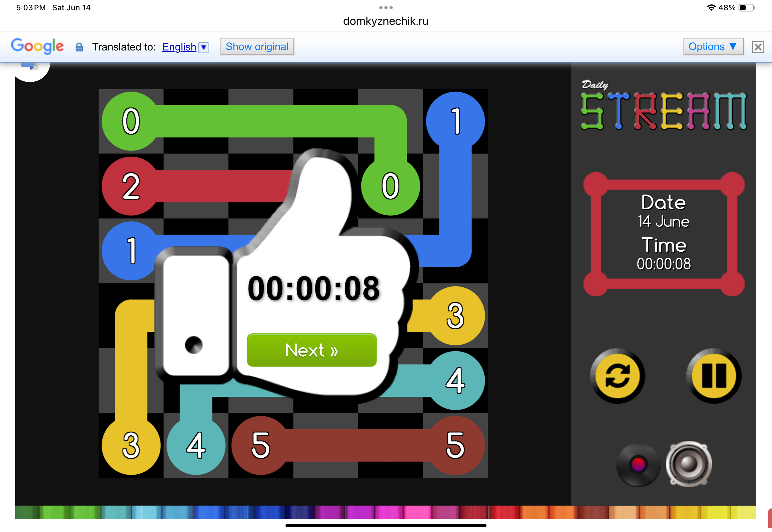The width and height of the screenshot is (772, 532).
Task: Click the sidebar Time 00:00:08 value
Action: click(664, 264)
